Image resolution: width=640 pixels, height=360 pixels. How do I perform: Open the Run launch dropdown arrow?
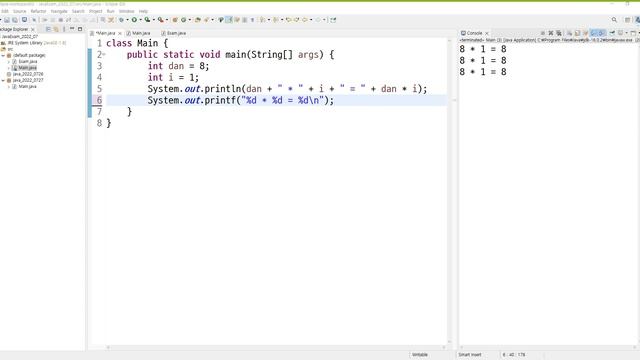coord(140,20)
